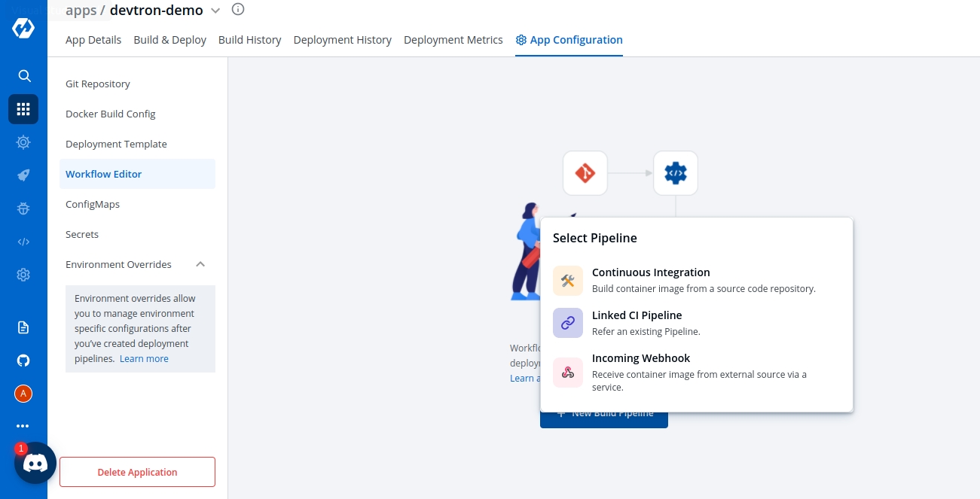The width and height of the screenshot is (980, 499).
Task: Switch to Build History tab
Action: click(250, 40)
